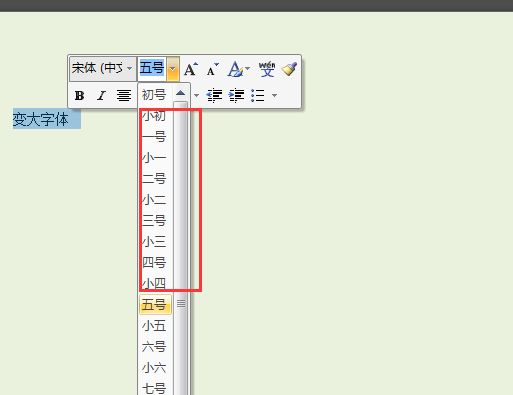Screen dimensions: 513x395
Task: Toggle italic formatting
Action: (x=101, y=96)
